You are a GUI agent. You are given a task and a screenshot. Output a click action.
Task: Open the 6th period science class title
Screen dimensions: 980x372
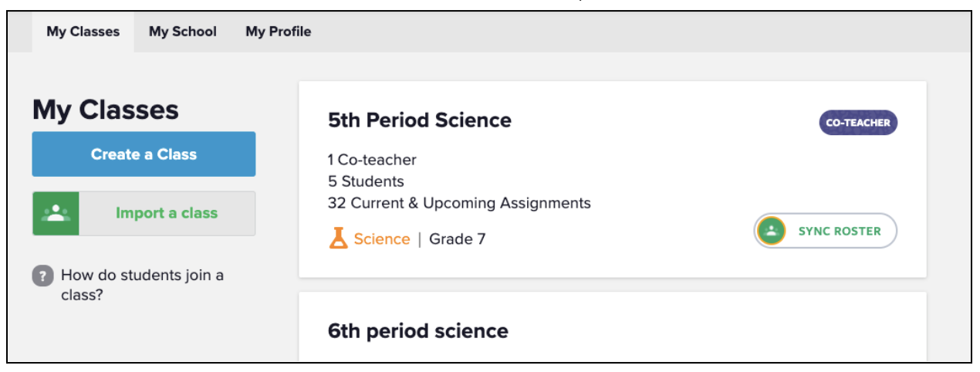tap(417, 331)
